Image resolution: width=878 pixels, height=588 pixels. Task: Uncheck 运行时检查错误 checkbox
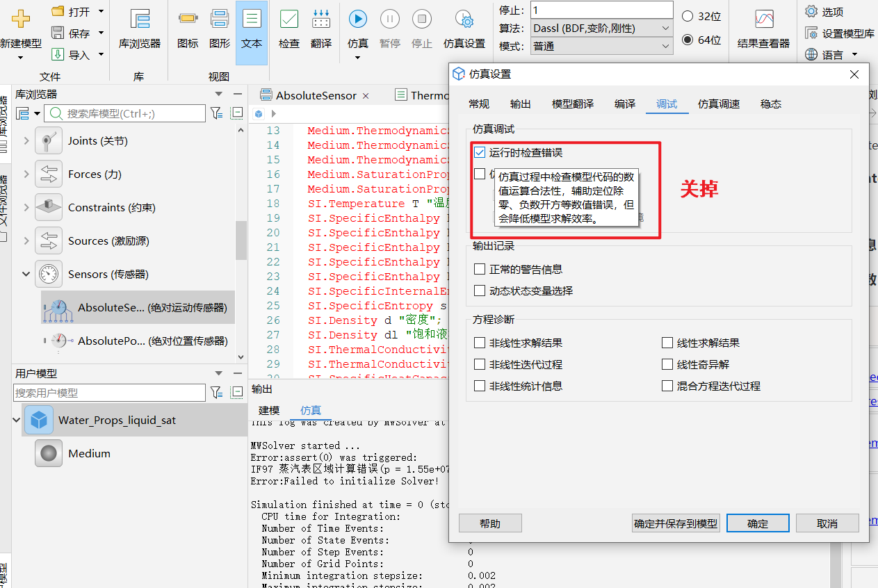click(x=480, y=152)
